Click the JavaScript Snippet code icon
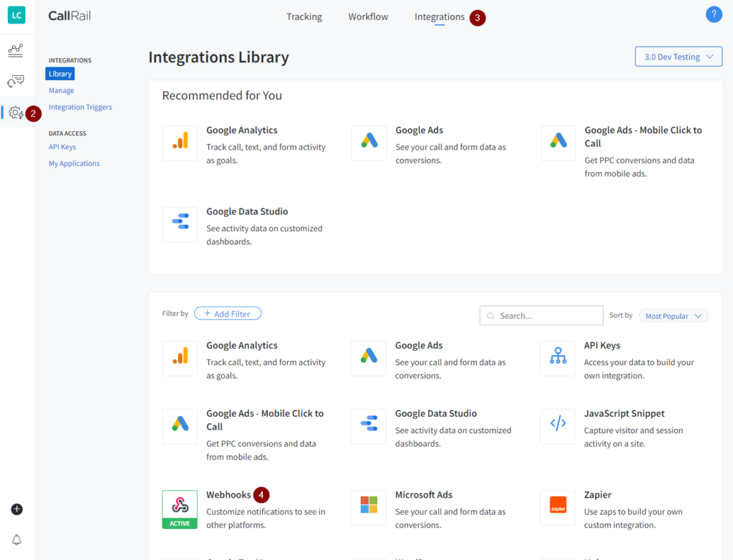This screenshot has width=733, height=560. (x=558, y=426)
